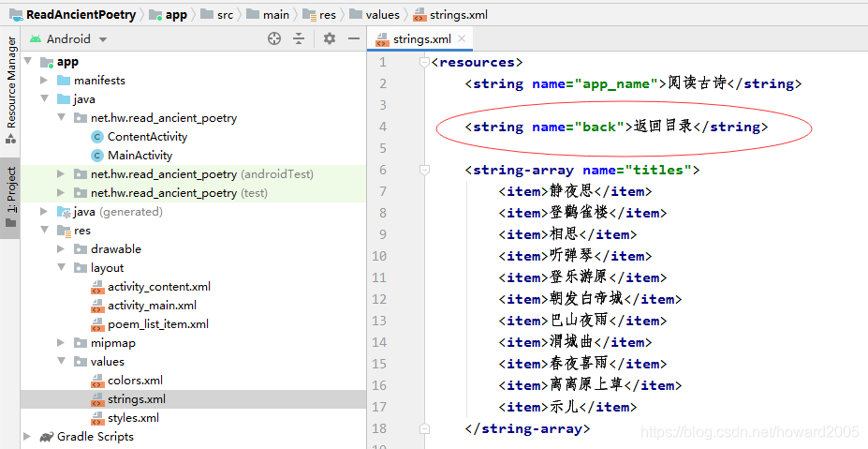Click the Gradle Scripts elephant icon
This screenshot has height=449, width=868.
click(x=47, y=437)
